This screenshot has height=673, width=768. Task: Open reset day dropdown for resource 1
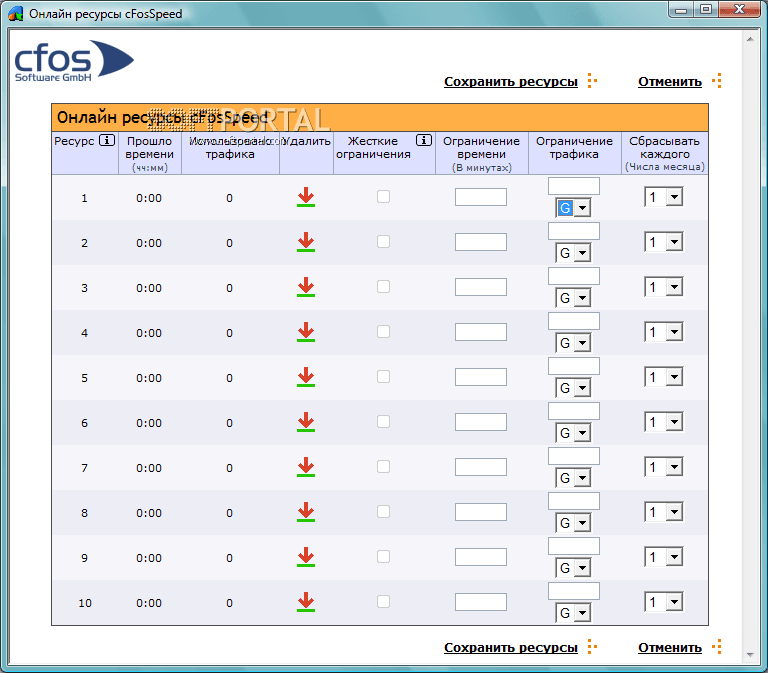[664, 197]
